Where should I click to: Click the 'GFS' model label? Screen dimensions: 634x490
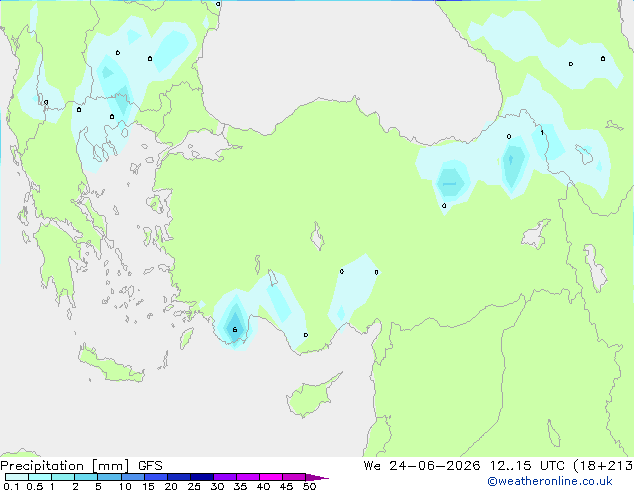[150, 466]
